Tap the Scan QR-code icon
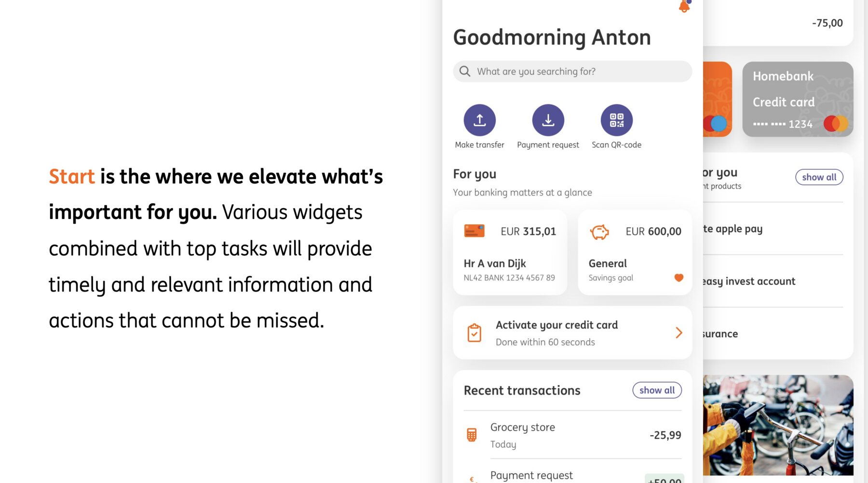 click(x=616, y=120)
